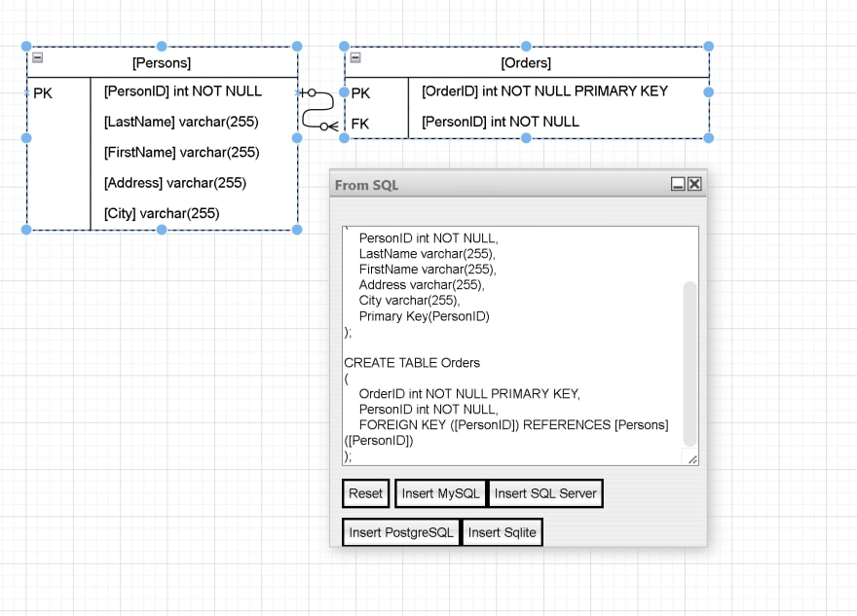Select the [Persons] table title
Viewport: 857px width, 616px height.
pyautogui.click(x=162, y=63)
